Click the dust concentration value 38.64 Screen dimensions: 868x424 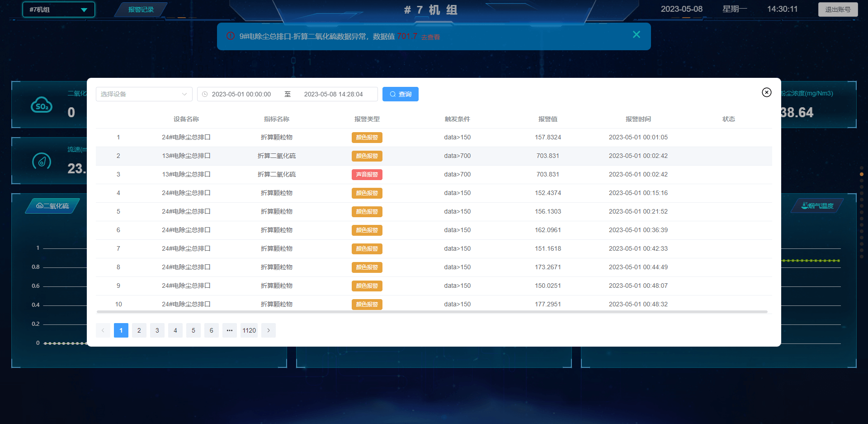click(x=797, y=112)
